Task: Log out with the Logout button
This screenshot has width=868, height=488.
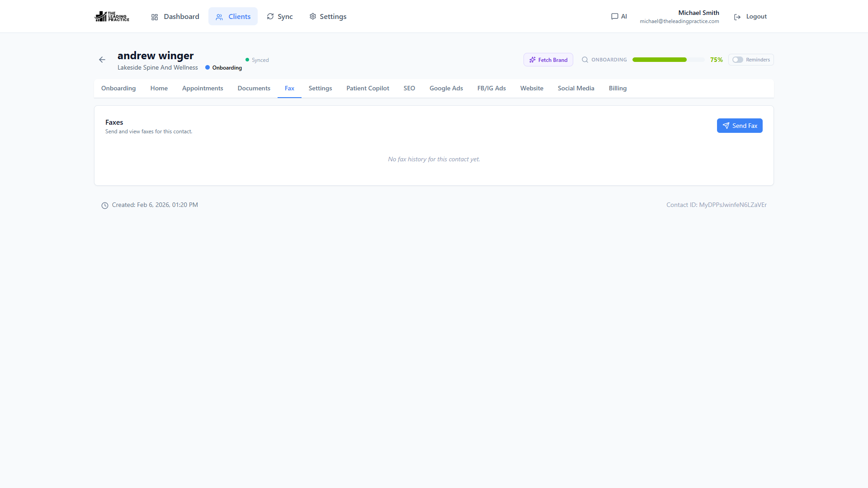Action: [x=750, y=16]
